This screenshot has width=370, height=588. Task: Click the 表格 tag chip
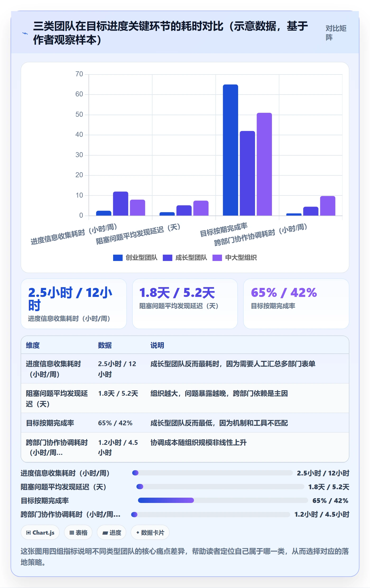78,533
